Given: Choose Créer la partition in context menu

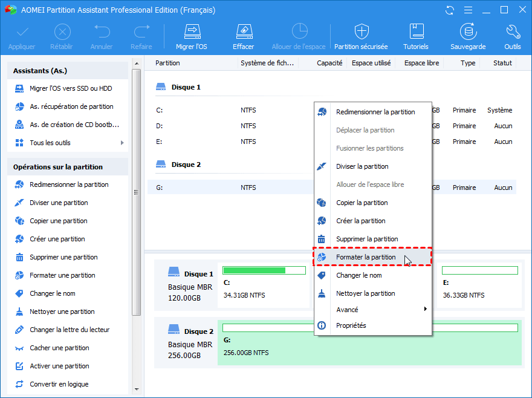Looking at the screenshot, I should pyautogui.click(x=372, y=221).
